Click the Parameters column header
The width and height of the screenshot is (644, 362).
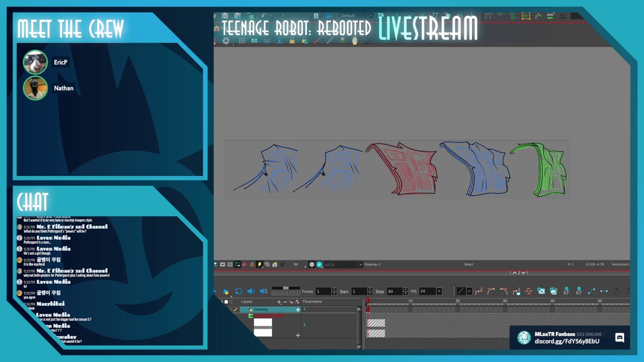click(x=312, y=302)
